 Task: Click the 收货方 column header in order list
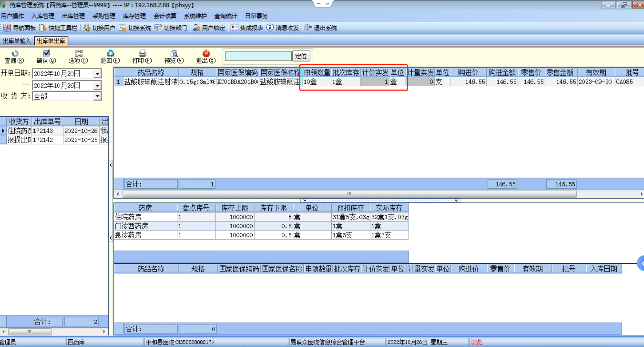19,122
